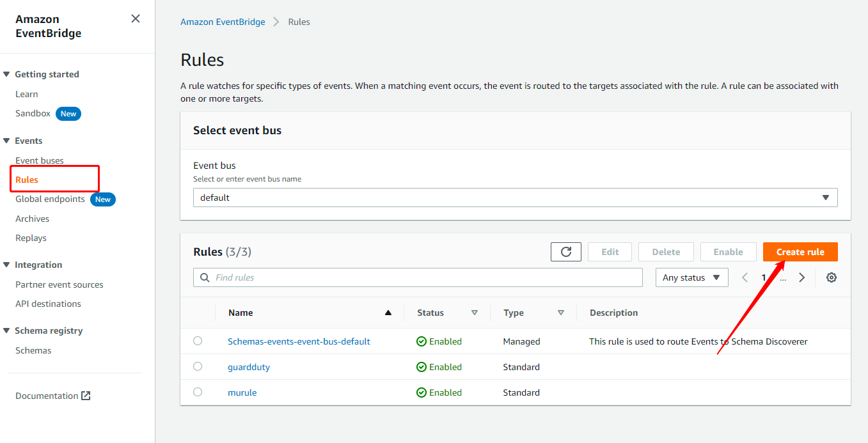Collapse the Integration section
Viewport: 868px width, 443px height.
pyautogui.click(x=7, y=265)
